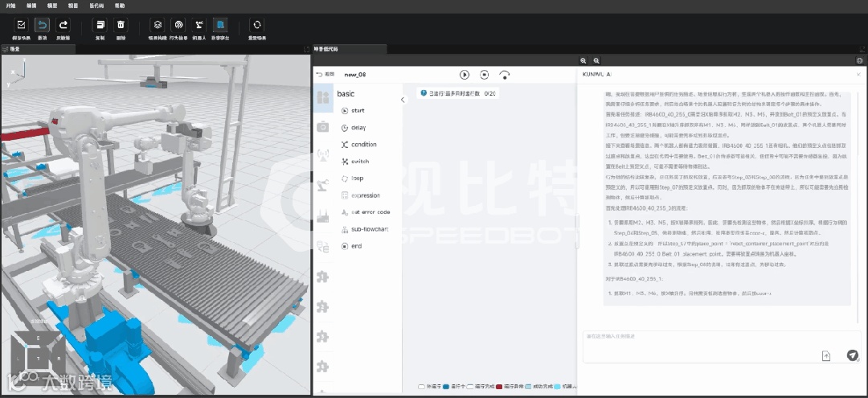
Task: Click the red run-error legend swatch
Action: pos(499,387)
